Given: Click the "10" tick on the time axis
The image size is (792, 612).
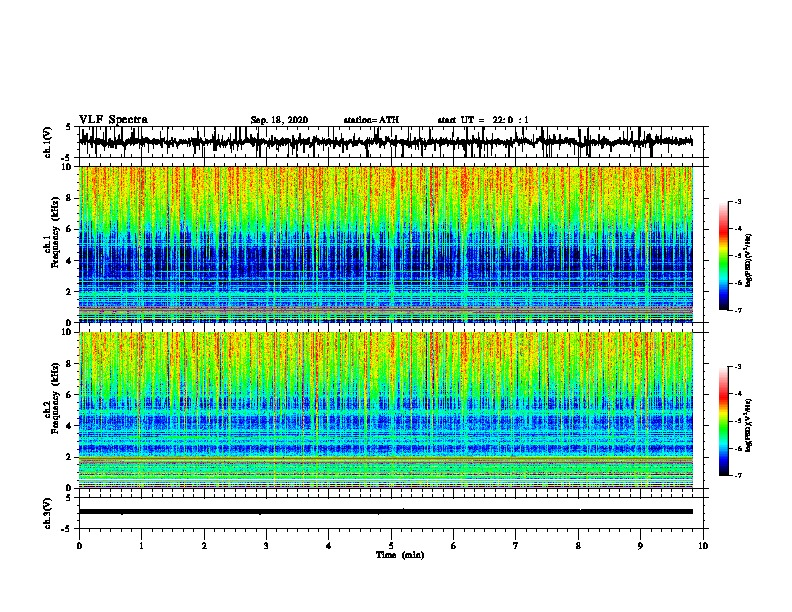Looking at the screenshot, I should pyautogui.click(x=703, y=545).
